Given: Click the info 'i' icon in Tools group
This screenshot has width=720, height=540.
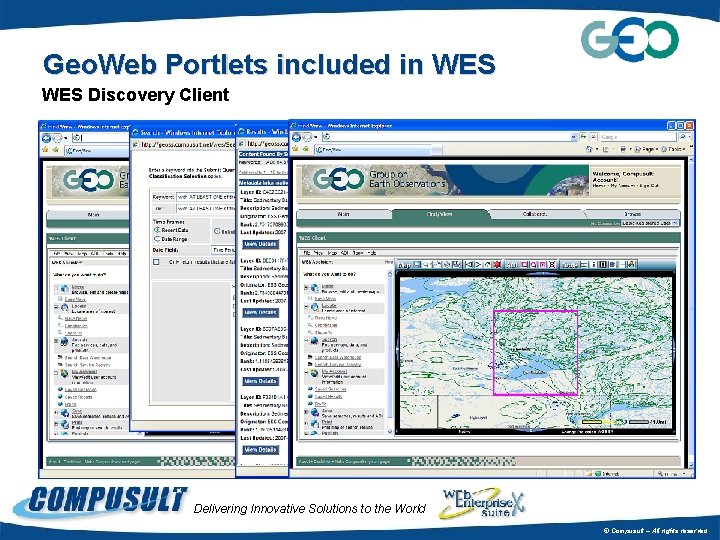Looking at the screenshot, I should click(x=594, y=264).
